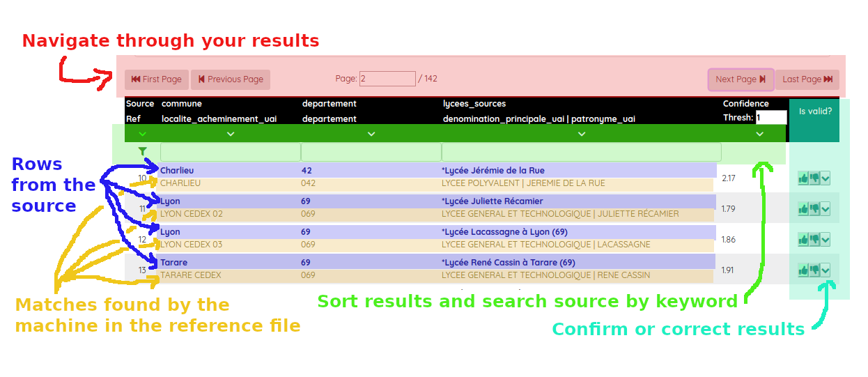The image size is (868, 377).
Task: Click the 'Is valid?' column header
Action: (815, 111)
